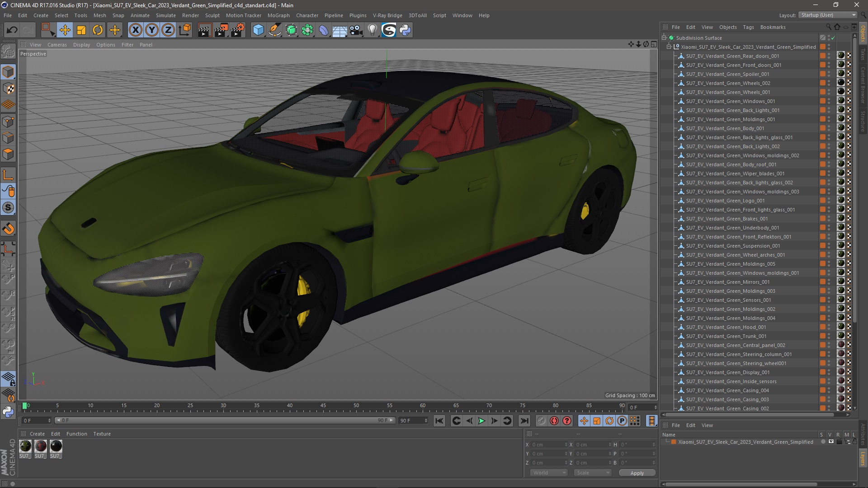Select SU7_EV_Verdant_Green_Hood_001 object
868x488 pixels.
[726, 327]
